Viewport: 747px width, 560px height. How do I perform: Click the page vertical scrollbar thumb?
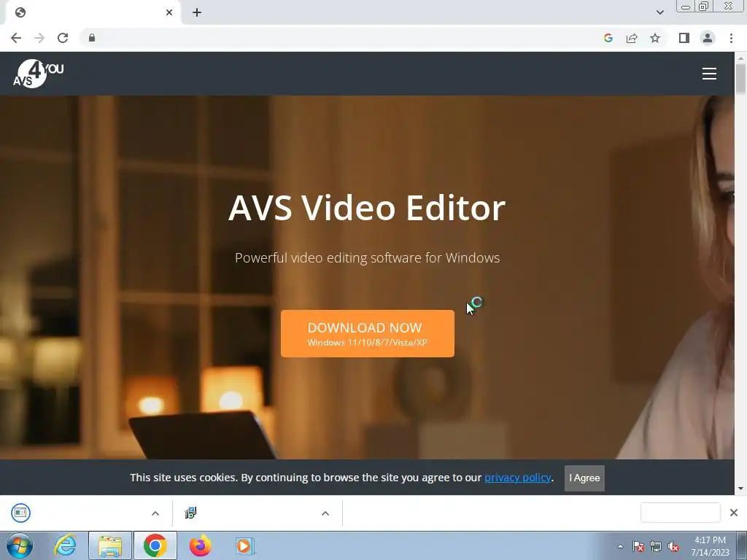pos(740,79)
